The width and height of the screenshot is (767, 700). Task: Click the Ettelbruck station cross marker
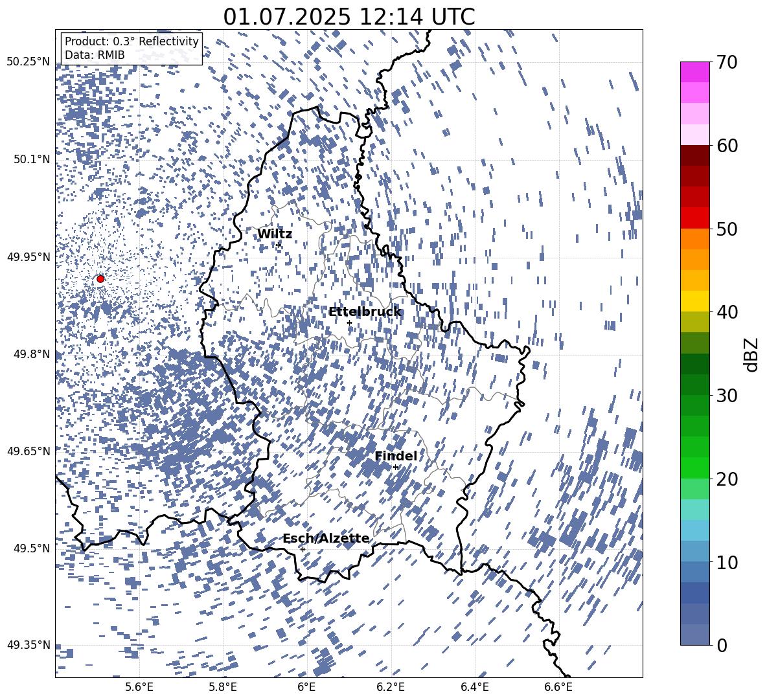click(349, 322)
